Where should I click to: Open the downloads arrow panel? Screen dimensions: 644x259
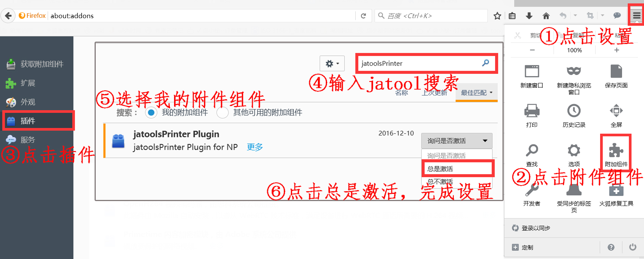(529, 16)
